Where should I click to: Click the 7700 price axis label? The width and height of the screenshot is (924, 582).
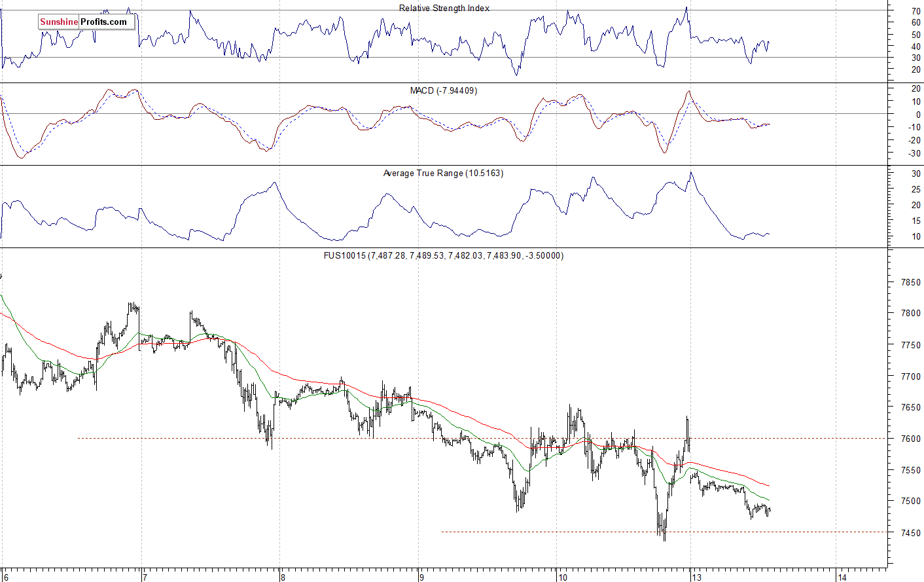point(910,376)
